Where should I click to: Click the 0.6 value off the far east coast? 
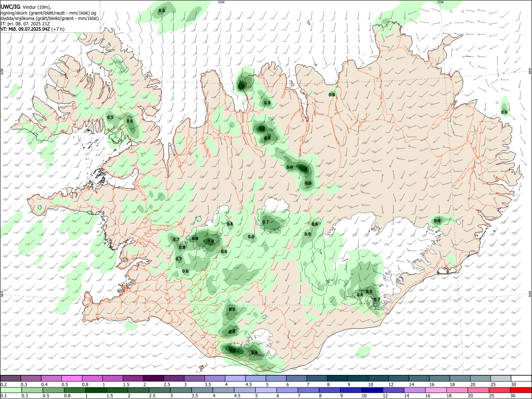click(504, 112)
